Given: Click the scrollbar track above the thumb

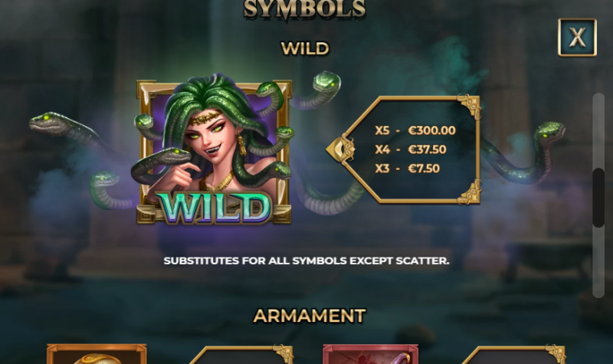Looking at the screenshot, I should (x=598, y=130).
